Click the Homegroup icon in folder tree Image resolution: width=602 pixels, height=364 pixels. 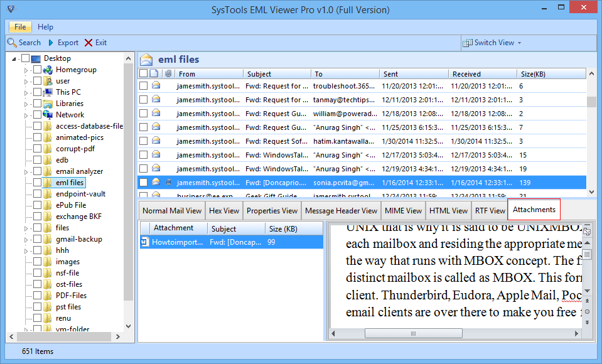[48, 70]
